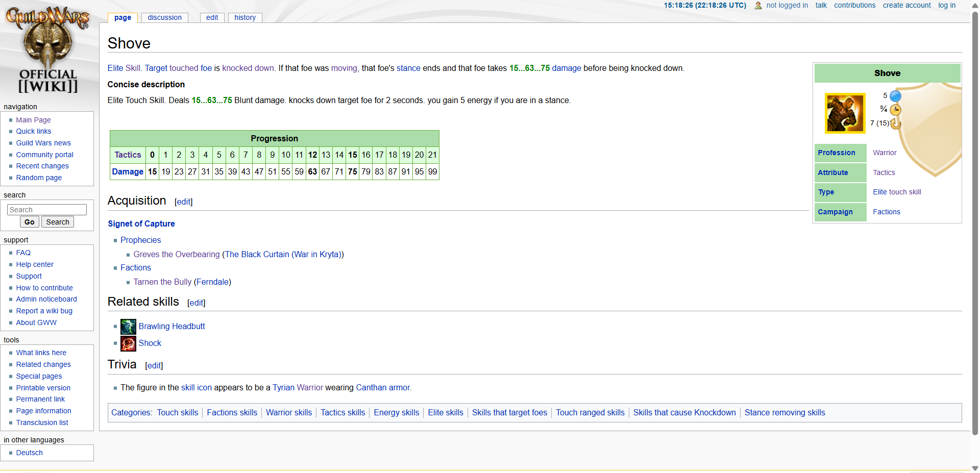Click the activation time clock icon
Screen dimensions: 980x473
tap(895, 110)
